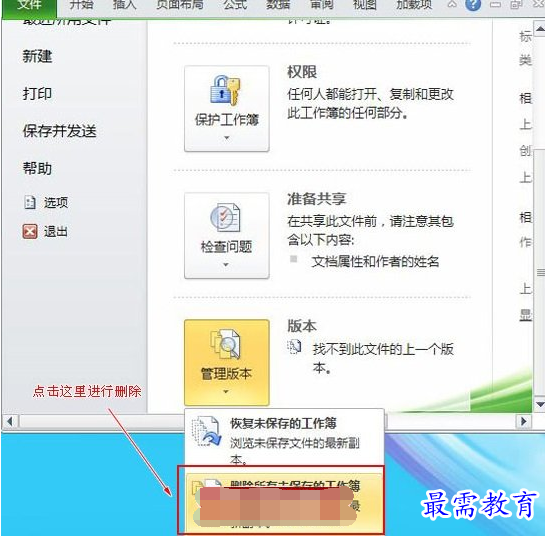Click the text 任何人都能打开、复制和更改
545x536 pixels.
pyautogui.click(x=371, y=94)
